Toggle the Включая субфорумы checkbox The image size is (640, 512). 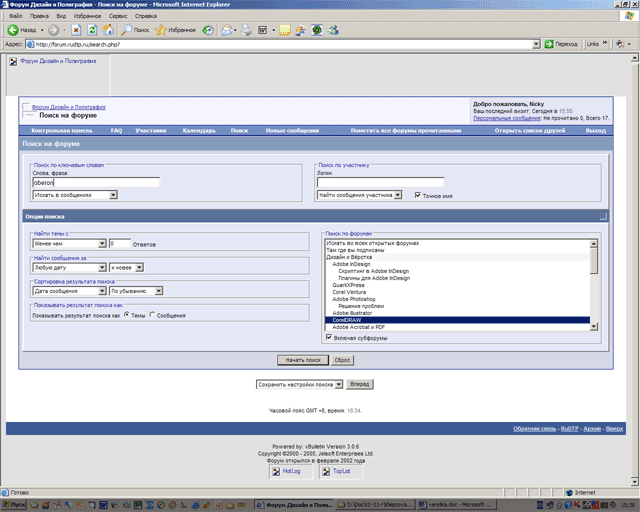pos(329,337)
